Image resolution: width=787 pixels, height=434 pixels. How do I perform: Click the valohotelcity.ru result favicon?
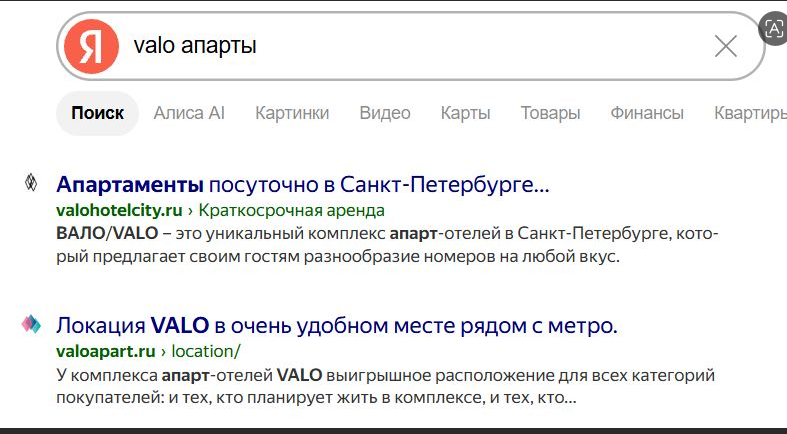click(x=31, y=183)
